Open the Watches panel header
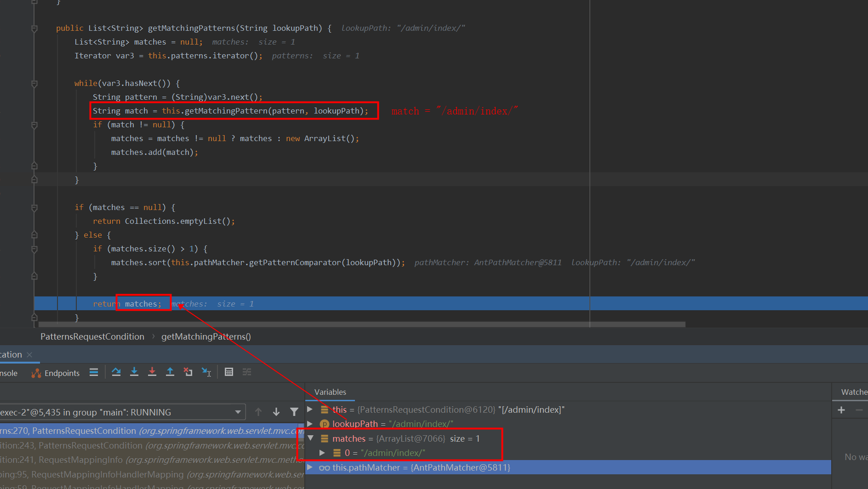The height and width of the screenshot is (489, 868). (x=854, y=392)
